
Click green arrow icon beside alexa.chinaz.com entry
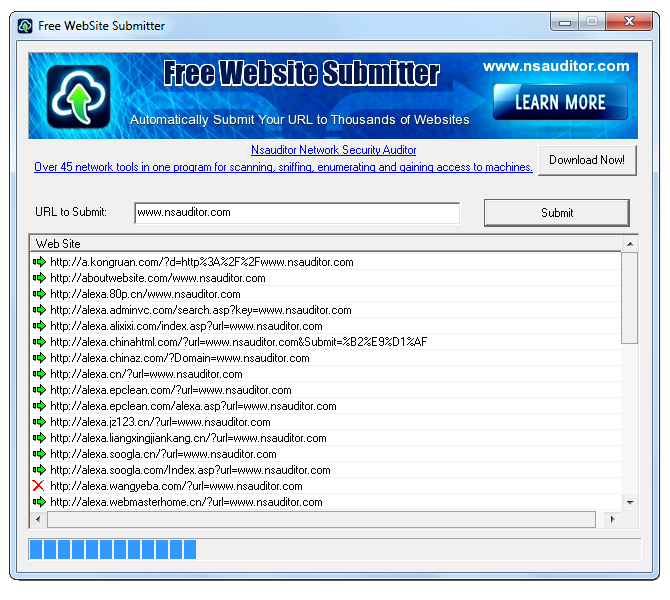[39, 358]
